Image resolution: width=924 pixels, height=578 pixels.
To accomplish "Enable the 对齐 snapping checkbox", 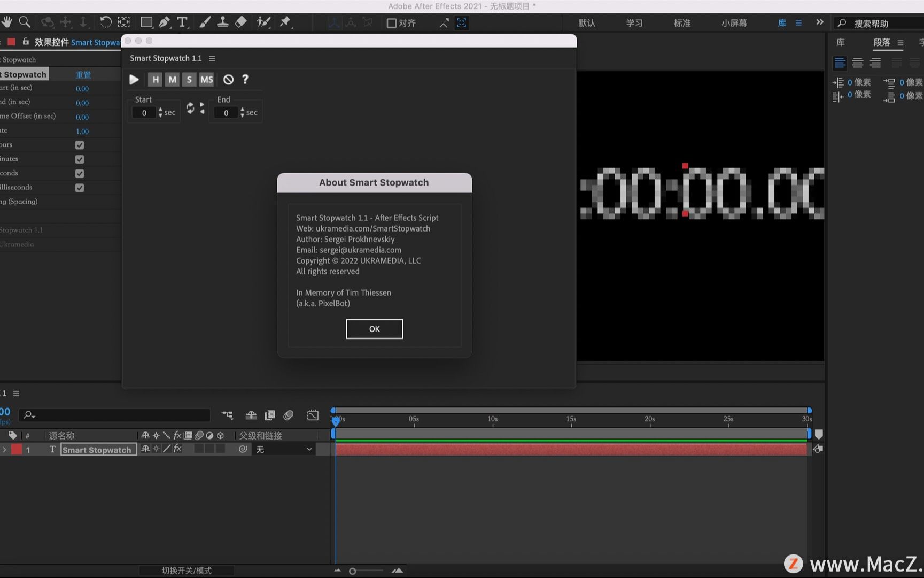I will 392,23.
